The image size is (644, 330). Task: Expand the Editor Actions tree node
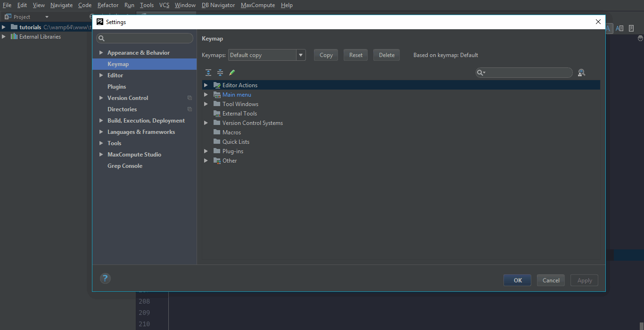point(206,85)
